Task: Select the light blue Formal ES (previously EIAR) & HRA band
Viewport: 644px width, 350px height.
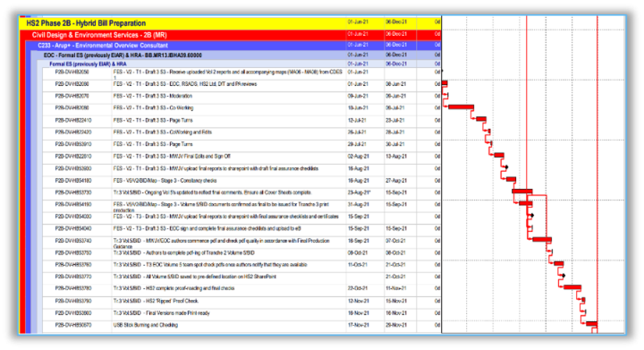Action: [x=241, y=64]
